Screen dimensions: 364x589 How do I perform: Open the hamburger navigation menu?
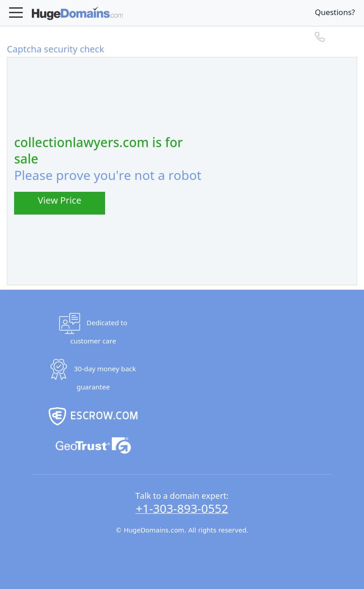click(x=16, y=12)
